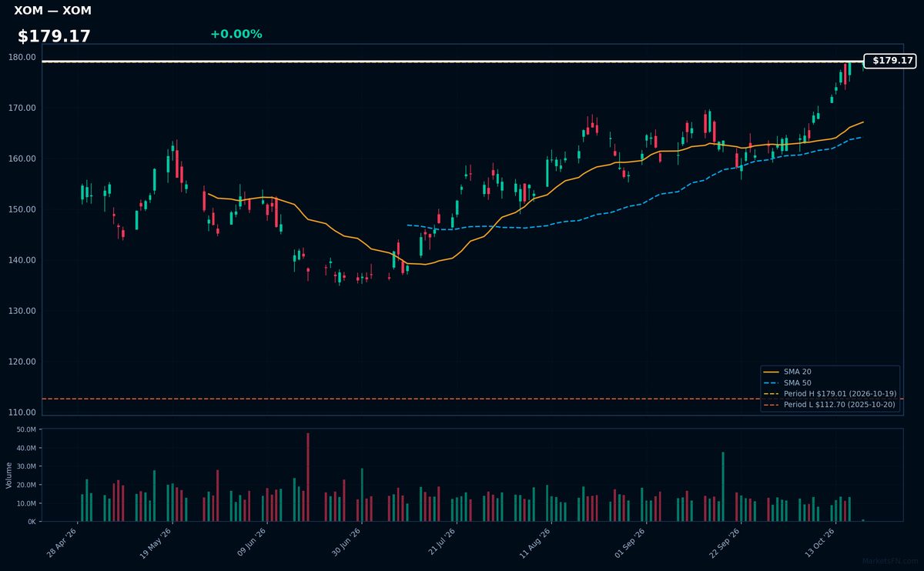Screen dimensions: 924x571
Task: Click the 09 Jun '26 date label
Action: [252, 543]
